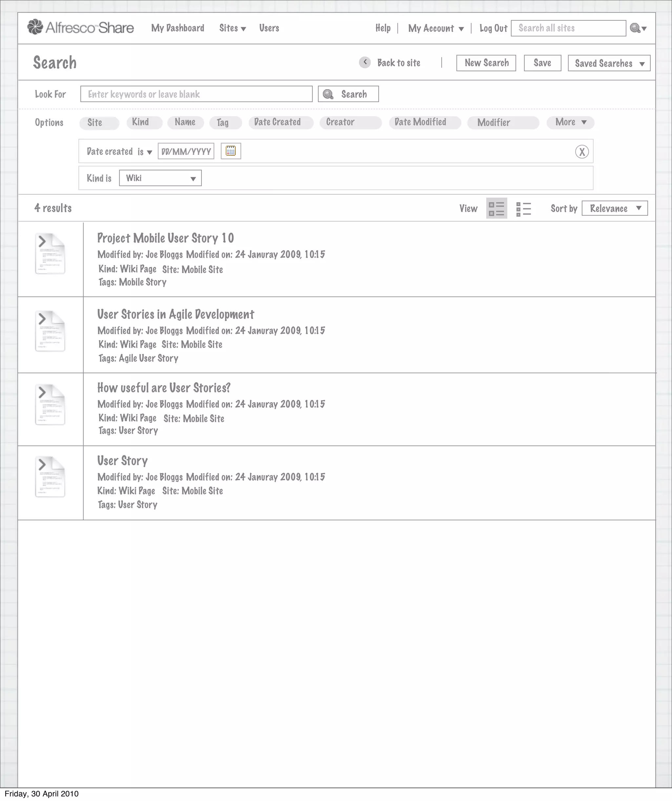Viewport: 672px width, 801px height.
Task: Click the calendar date picker icon
Action: pos(231,151)
